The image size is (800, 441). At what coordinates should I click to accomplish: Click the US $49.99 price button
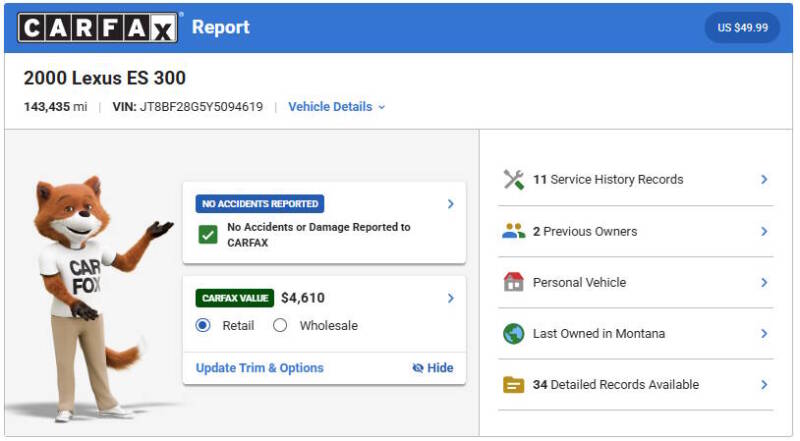click(742, 28)
